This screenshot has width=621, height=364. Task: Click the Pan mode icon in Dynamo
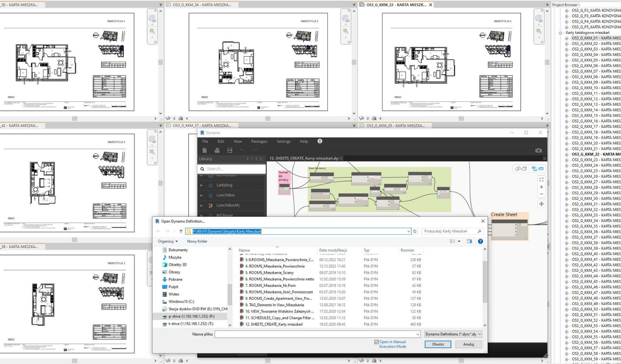pos(541,204)
